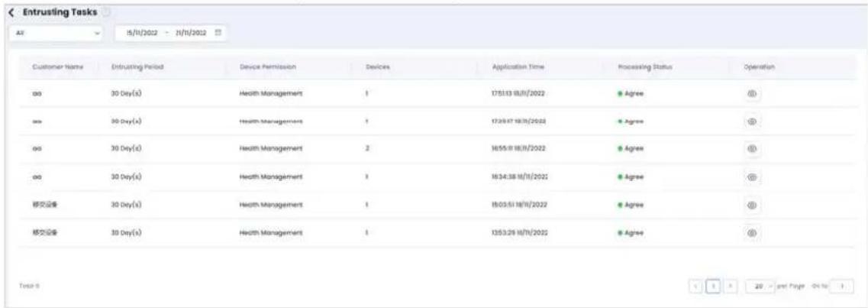Click the Application Time column header
The height and width of the screenshot is (308, 868).
coord(518,67)
